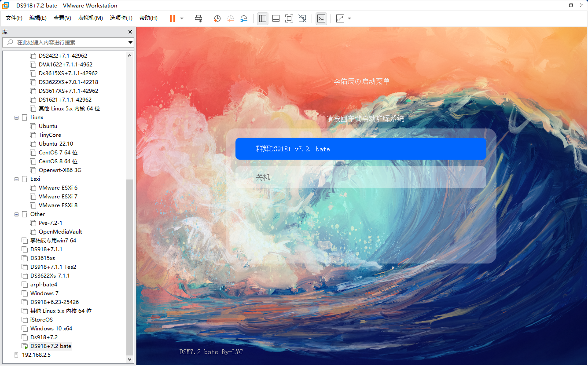The image size is (588, 366).
Task: Select CentOS 7 64 位 virtual machine
Action: point(58,153)
